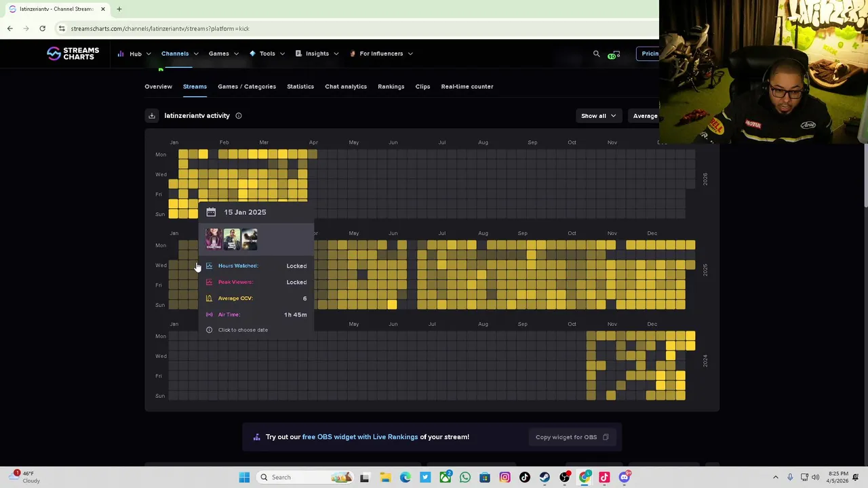
Task: Open the Real-time counter tab
Action: click(467, 87)
